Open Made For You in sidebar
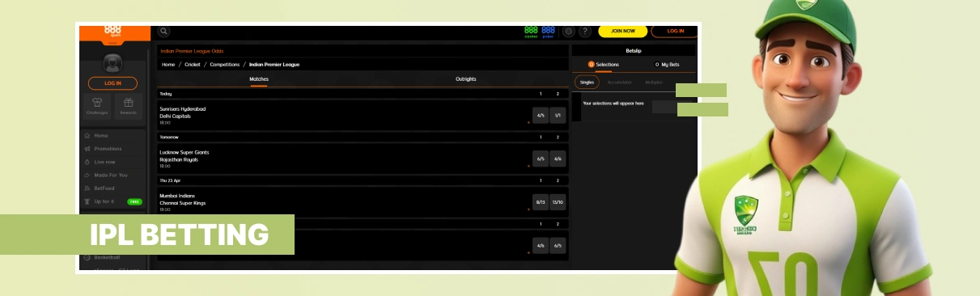This screenshot has height=296, width=980. [x=111, y=175]
